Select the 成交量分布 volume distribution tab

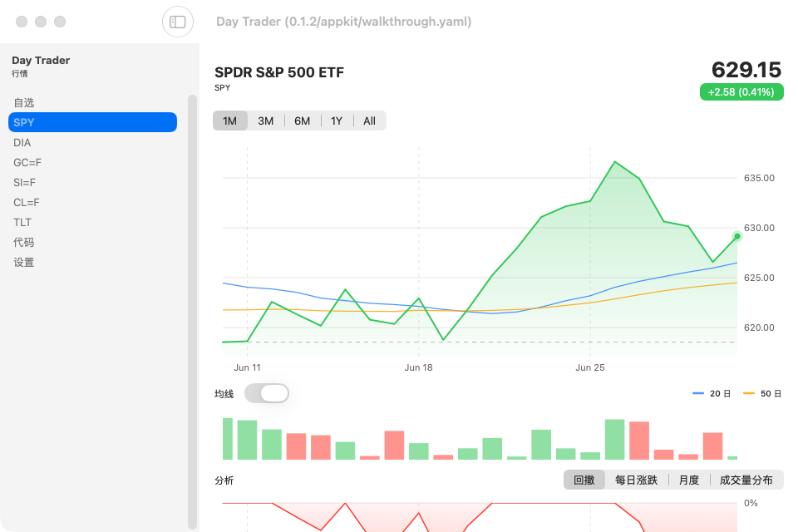746,480
